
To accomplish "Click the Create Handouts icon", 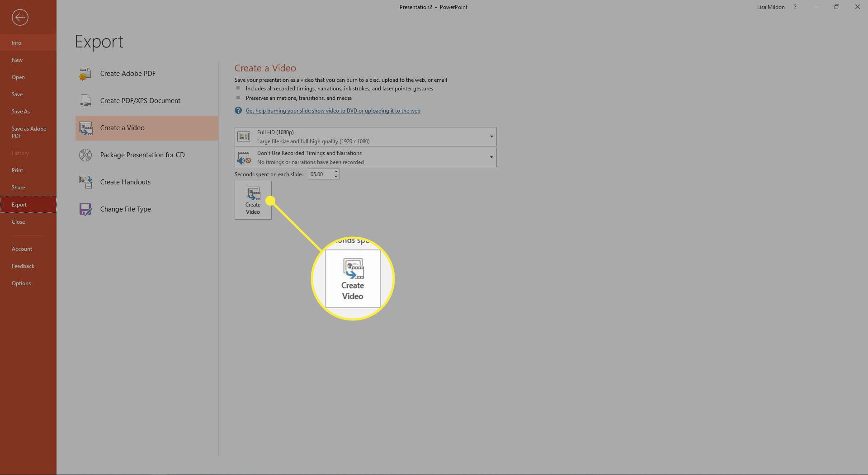I will pyautogui.click(x=85, y=182).
